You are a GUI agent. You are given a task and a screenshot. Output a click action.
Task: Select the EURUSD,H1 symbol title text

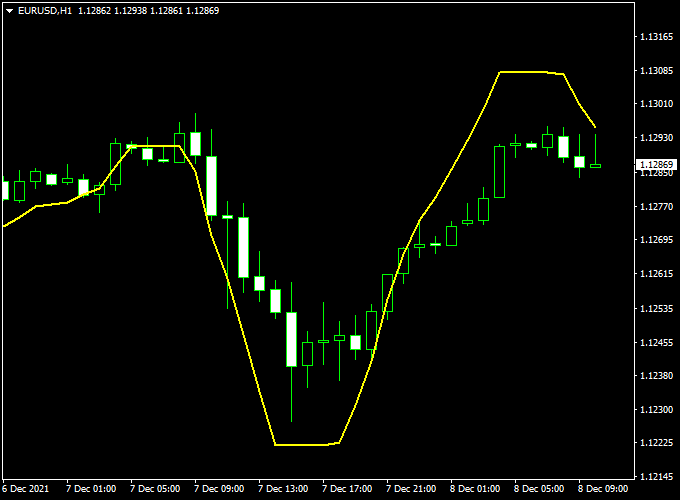click(x=45, y=10)
